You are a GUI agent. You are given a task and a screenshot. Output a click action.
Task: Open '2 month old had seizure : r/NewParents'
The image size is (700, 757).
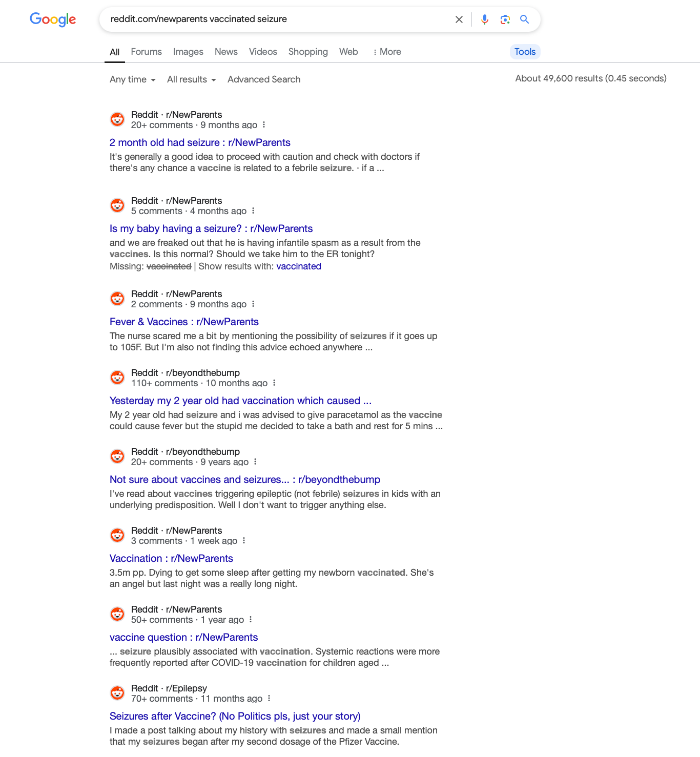pos(200,142)
